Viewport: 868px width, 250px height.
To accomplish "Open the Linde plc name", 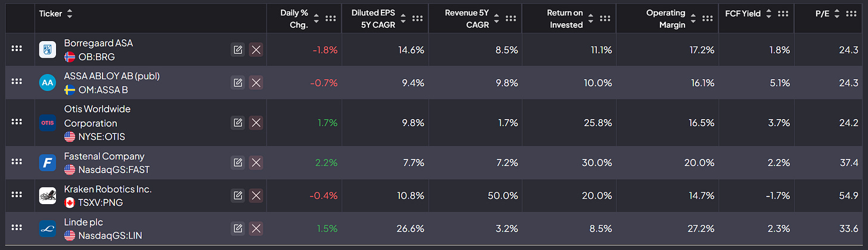I will [x=83, y=221].
